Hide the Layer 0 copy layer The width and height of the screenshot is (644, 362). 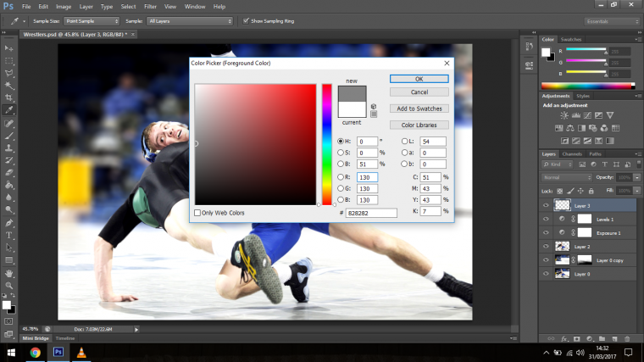(546, 260)
